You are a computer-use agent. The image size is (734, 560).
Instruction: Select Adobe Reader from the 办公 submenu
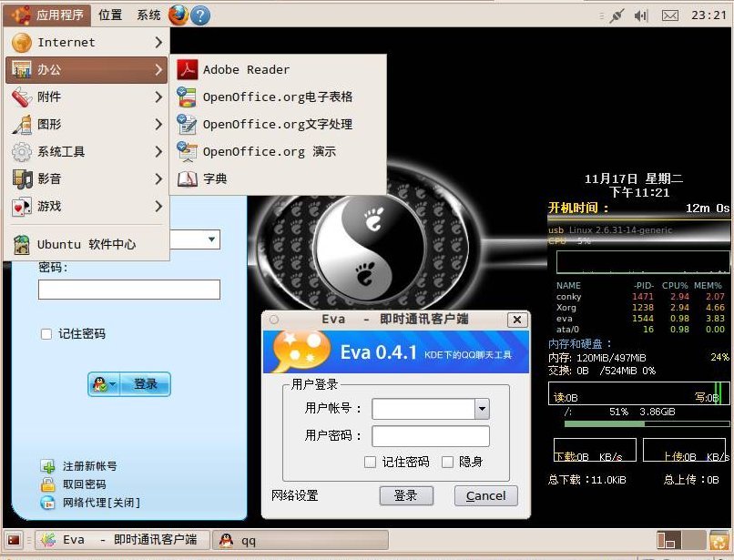tap(278, 70)
